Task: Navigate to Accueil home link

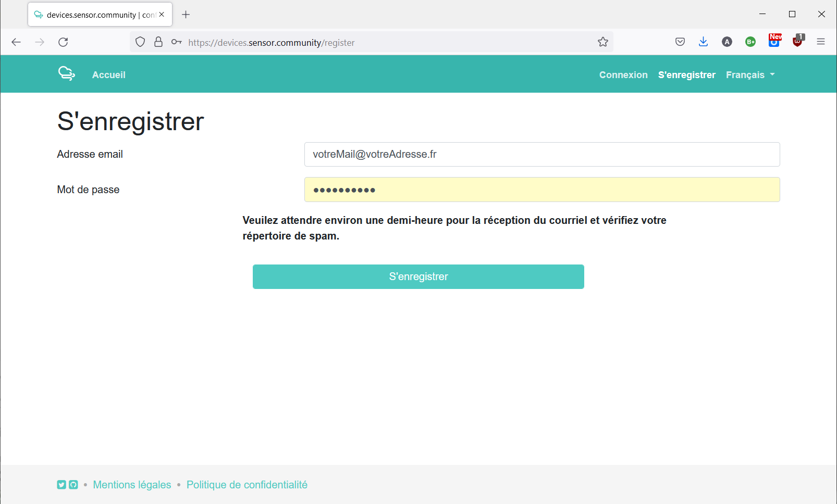Action: (109, 75)
